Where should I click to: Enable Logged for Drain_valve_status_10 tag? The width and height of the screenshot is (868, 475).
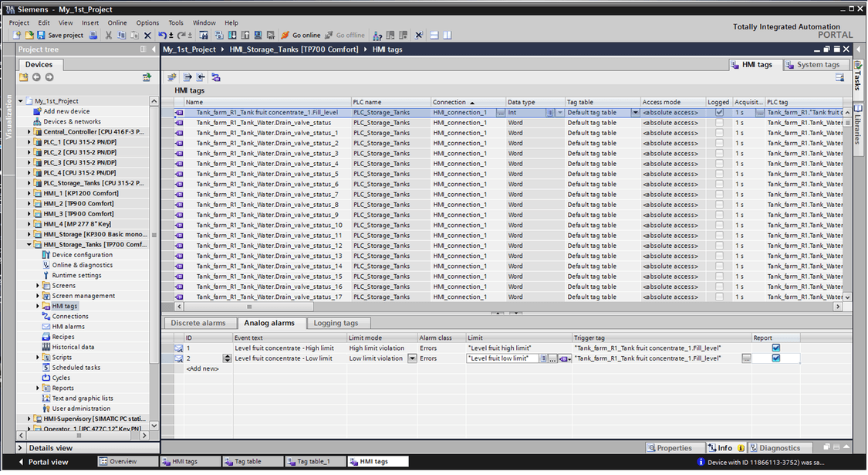click(719, 225)
